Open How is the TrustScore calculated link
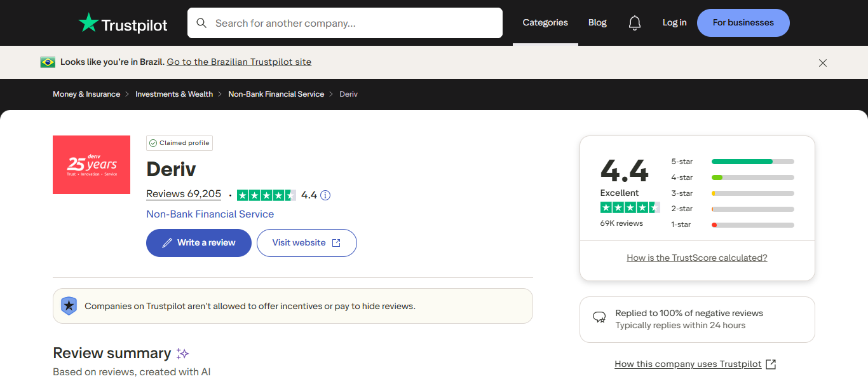The height and width of the screenshot is (381, 868). click(x=697, y=258)
